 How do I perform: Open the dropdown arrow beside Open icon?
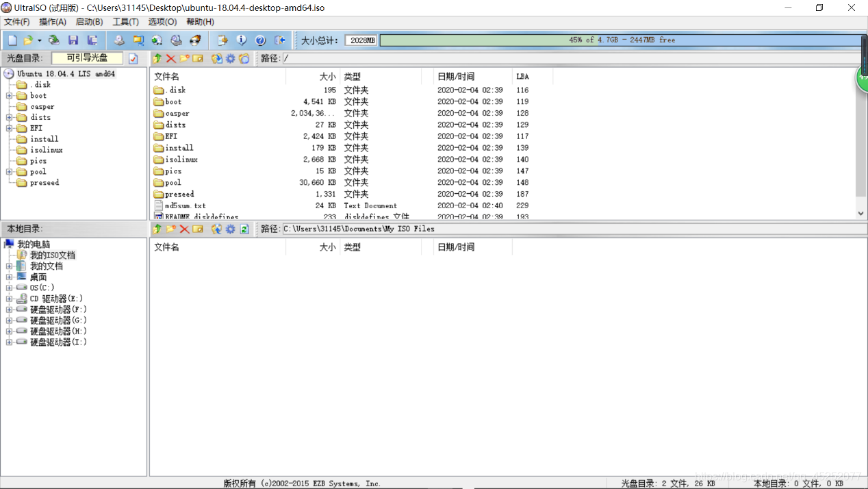(x=39, y=40)
